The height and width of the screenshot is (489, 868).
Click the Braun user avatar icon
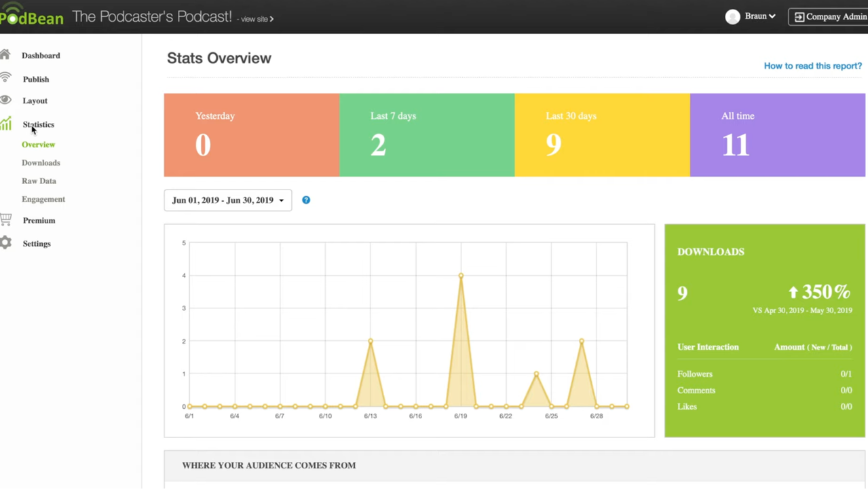coord(732,17)
